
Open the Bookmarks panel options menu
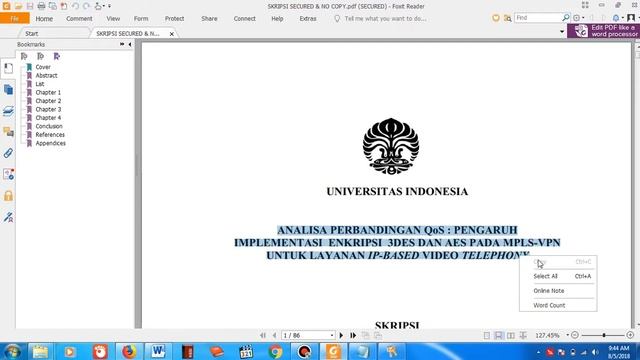[122, 44]
